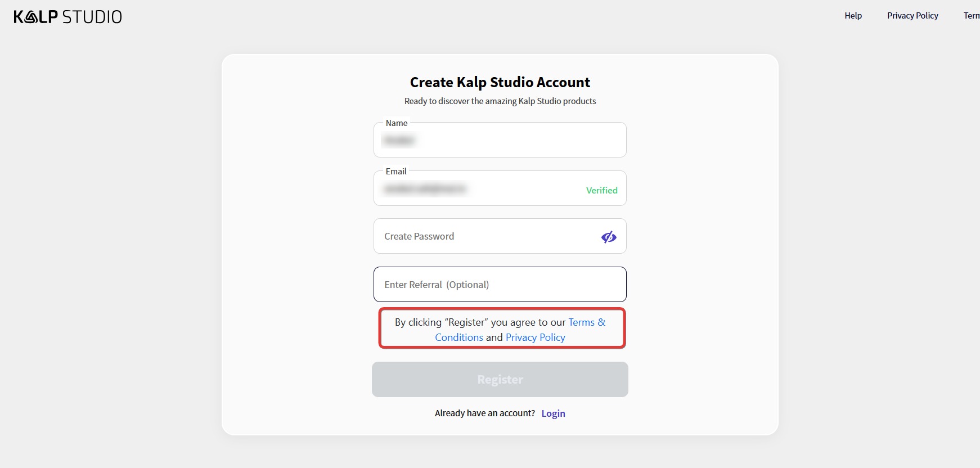
Task: Click the 'Ready to discover' subtitle text
Action: [500, 101]
